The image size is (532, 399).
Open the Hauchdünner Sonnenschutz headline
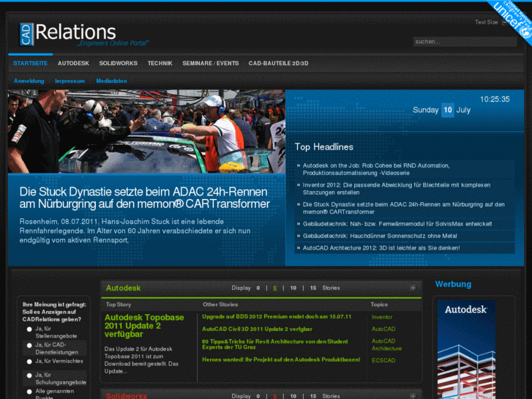pos(380,236)
